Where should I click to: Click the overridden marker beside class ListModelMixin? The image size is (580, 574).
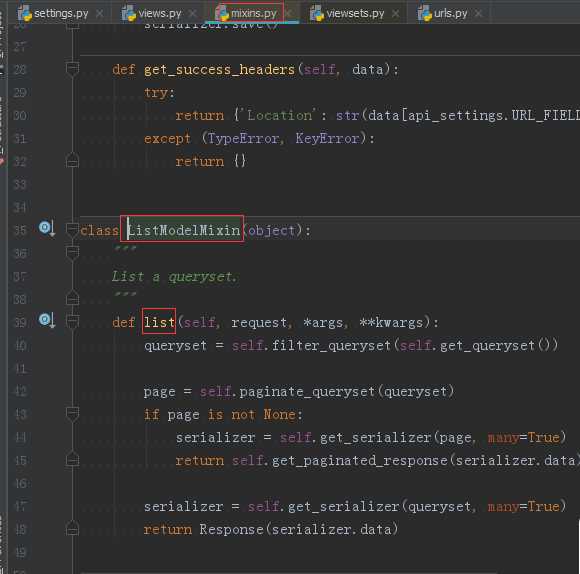47,228
